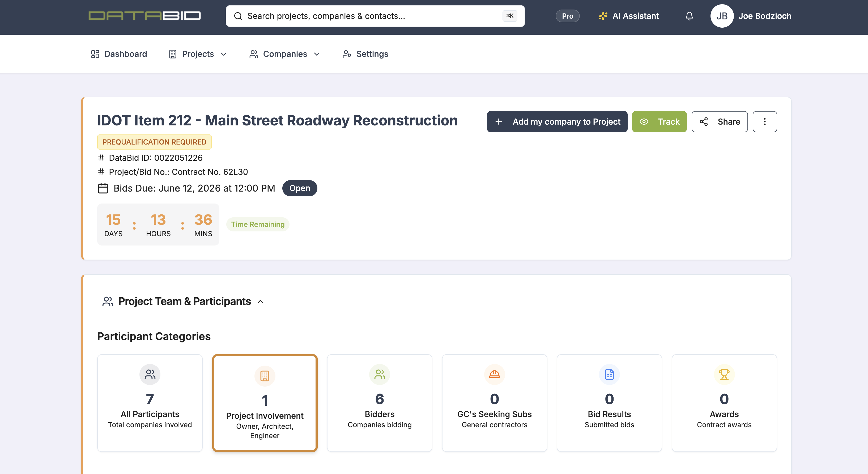868x474 pixels.
Task: Click the Awards trophy icon
Action: pos(724,374)
